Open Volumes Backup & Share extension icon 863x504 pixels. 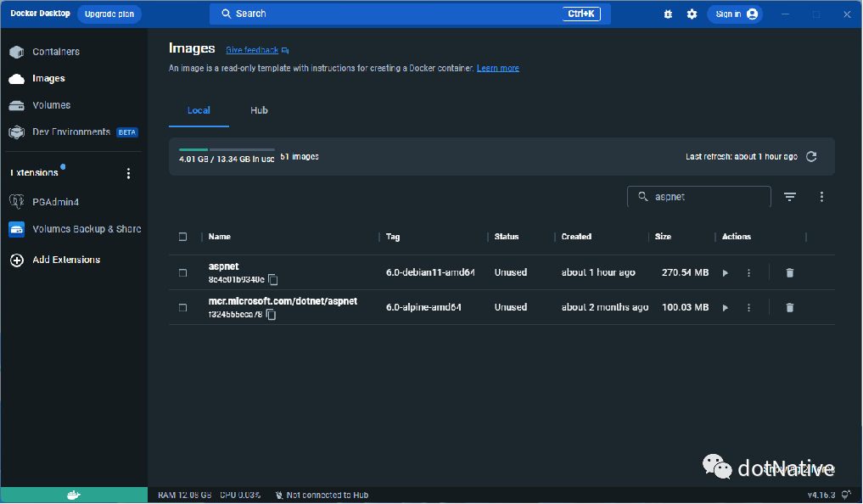(16, 229)
